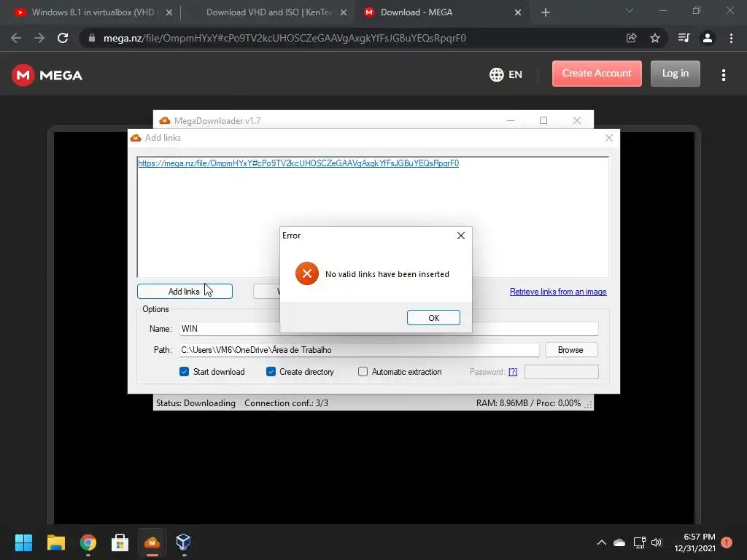Show hidden system tray icons
The width and height of the screenshot is (747, 560).
(602, 542)
